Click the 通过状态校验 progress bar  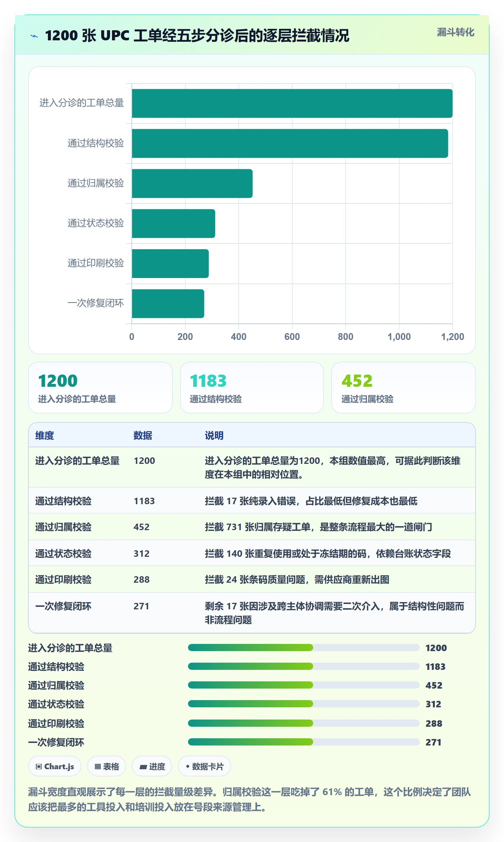(304, 704)
